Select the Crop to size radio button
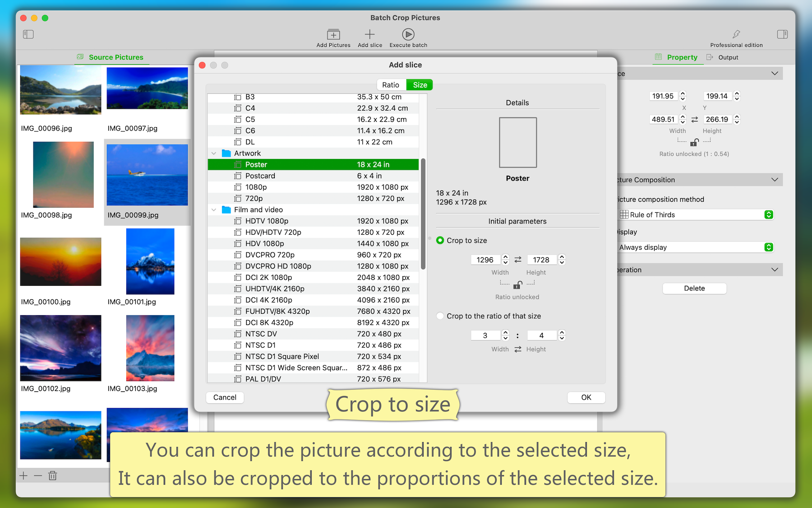Viewport: 812px width, 508px height. [x=440, y=240]
